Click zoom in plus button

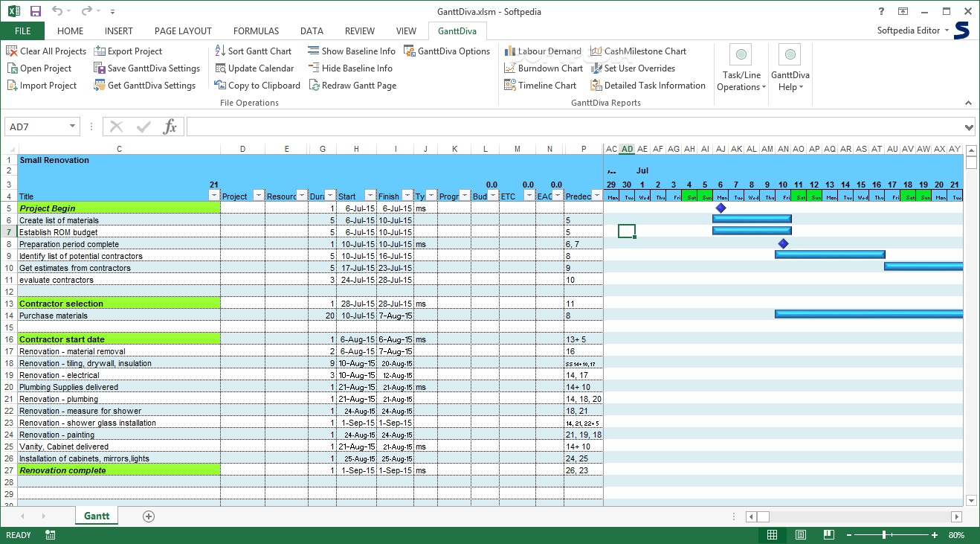(935, 535)
